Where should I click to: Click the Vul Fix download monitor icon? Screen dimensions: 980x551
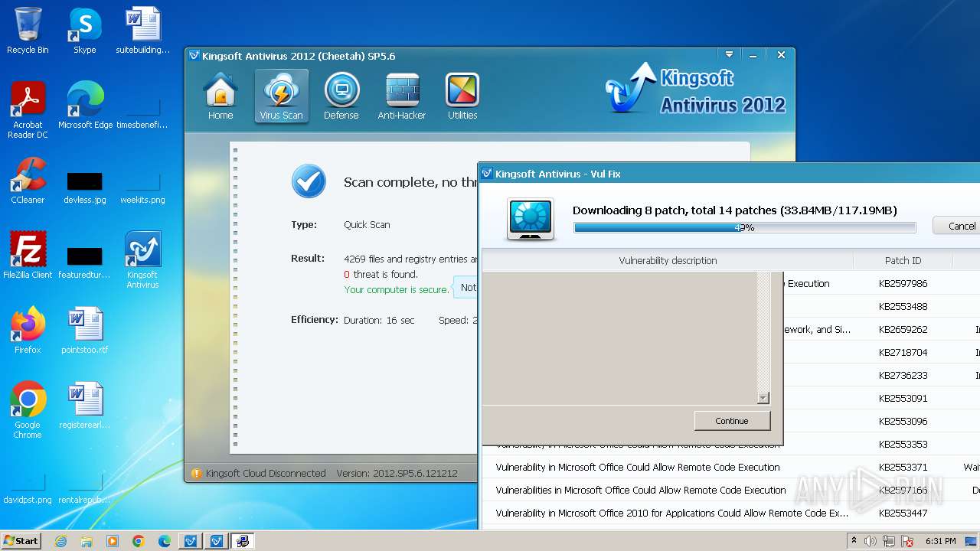point(531,218)
